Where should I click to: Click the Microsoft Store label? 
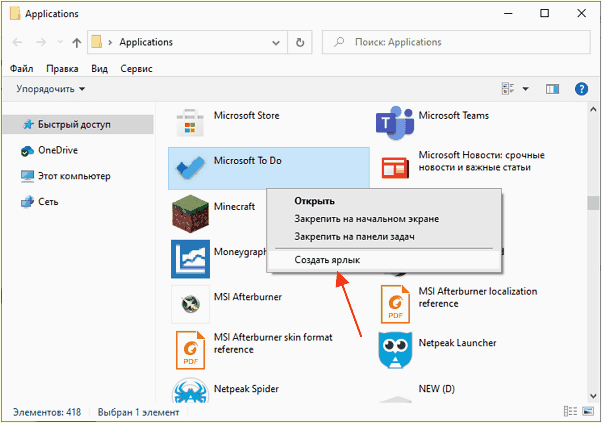click(246, 116)
